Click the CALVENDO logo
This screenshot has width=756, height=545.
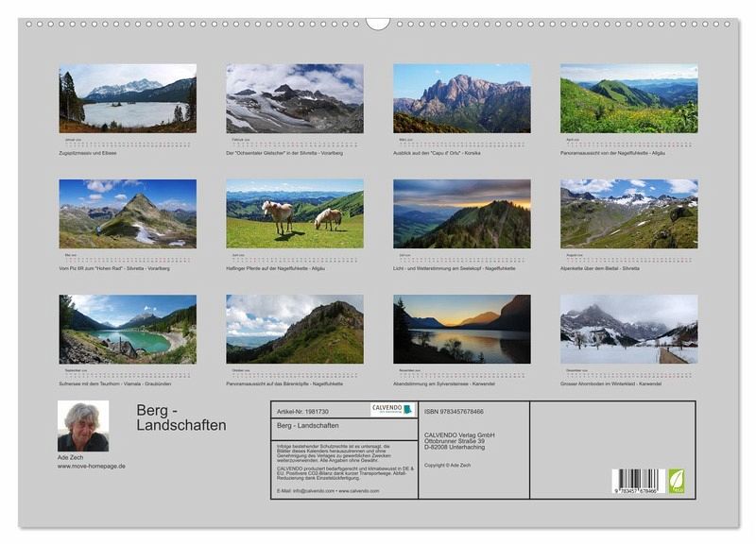coord(392,410)
